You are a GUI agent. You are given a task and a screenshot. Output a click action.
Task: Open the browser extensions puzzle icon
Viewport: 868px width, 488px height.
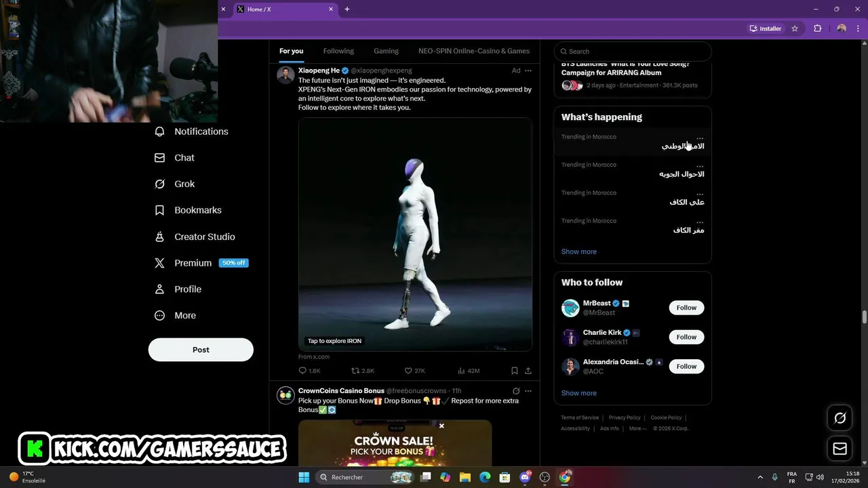817,28
